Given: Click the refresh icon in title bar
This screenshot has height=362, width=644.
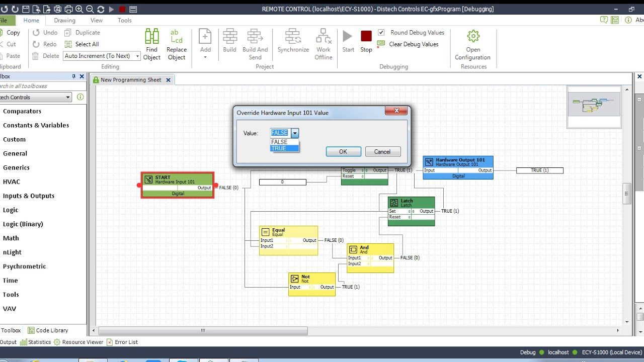Looking at the screenshot, I should [x=101, y=9].
